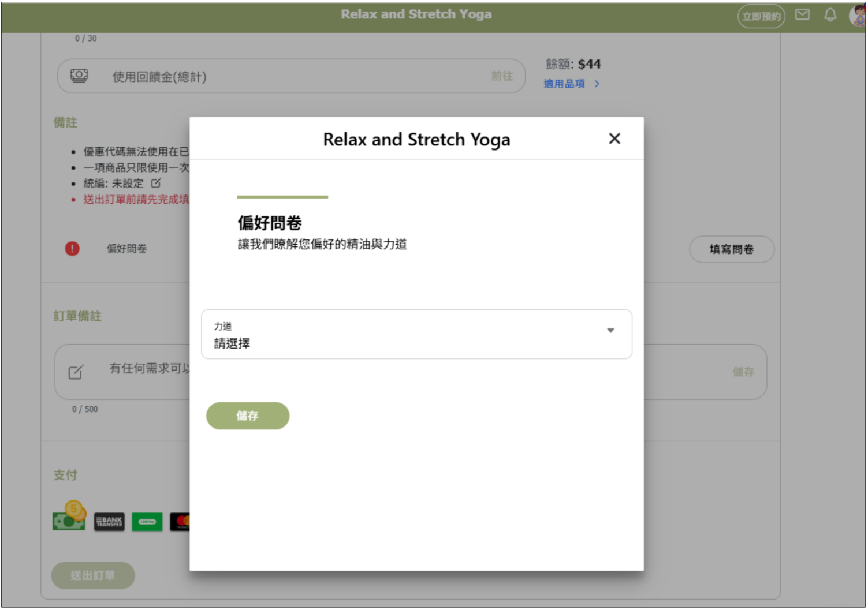Click the 送出訂單 submit button

pos(93,575)
